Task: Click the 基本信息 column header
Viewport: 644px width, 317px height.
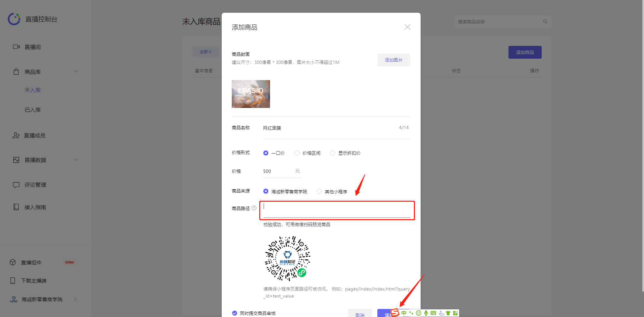Action: point(204,71)
